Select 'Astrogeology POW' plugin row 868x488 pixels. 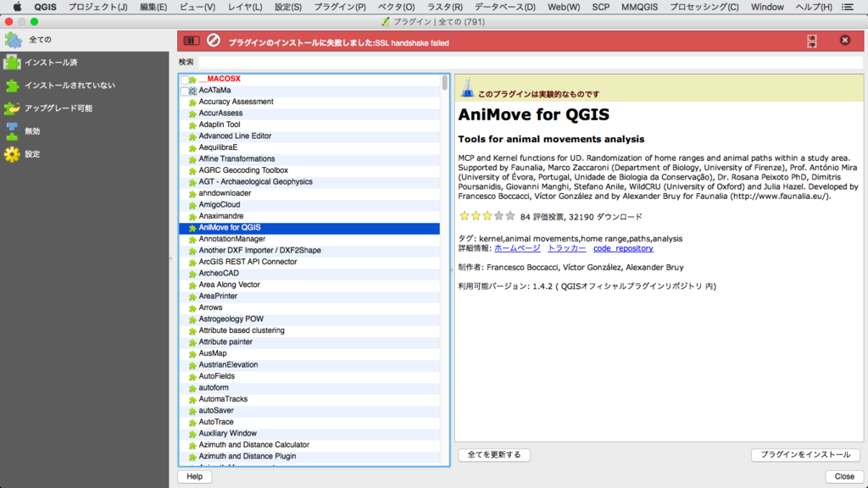[309, 319]
